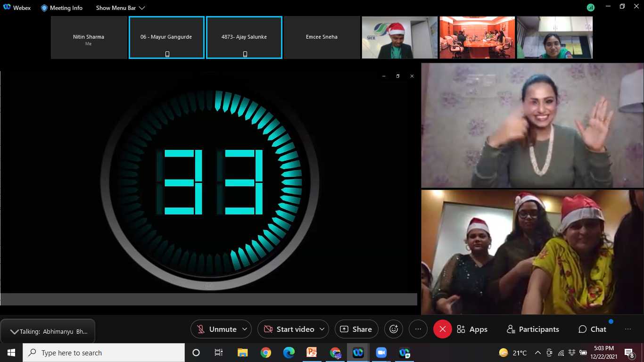This screenshot has width=644, height=362.
Task: Open clock showing 5:03 PM
Action: pos(604,353)
